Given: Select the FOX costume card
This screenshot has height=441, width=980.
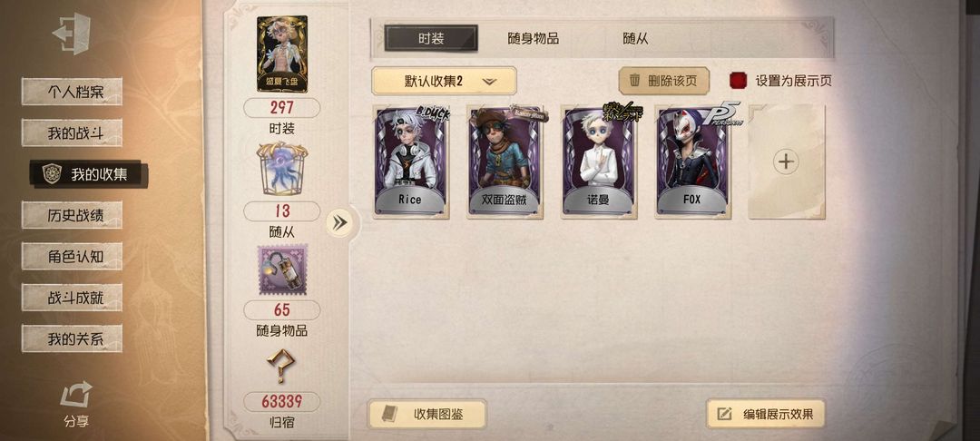Looking at the screenshot, I should [x=693, y=162].
